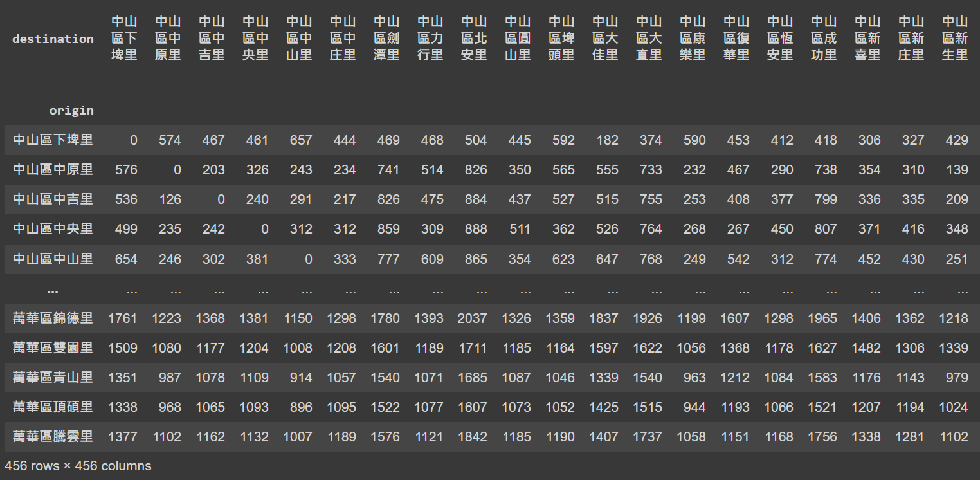Click value 1377 in the 萬華區騰雲里 row
This screenshot has width=980, height=480.
(123, 437)
